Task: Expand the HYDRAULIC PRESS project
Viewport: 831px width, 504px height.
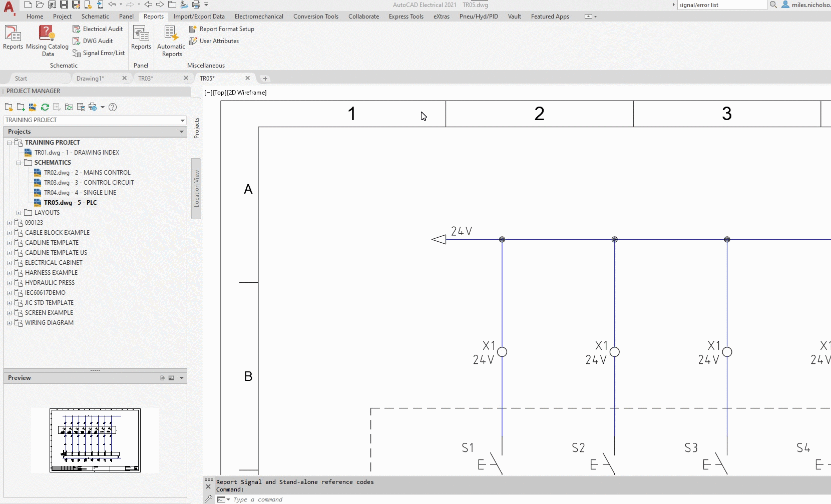Action: [x=9, y=283]
